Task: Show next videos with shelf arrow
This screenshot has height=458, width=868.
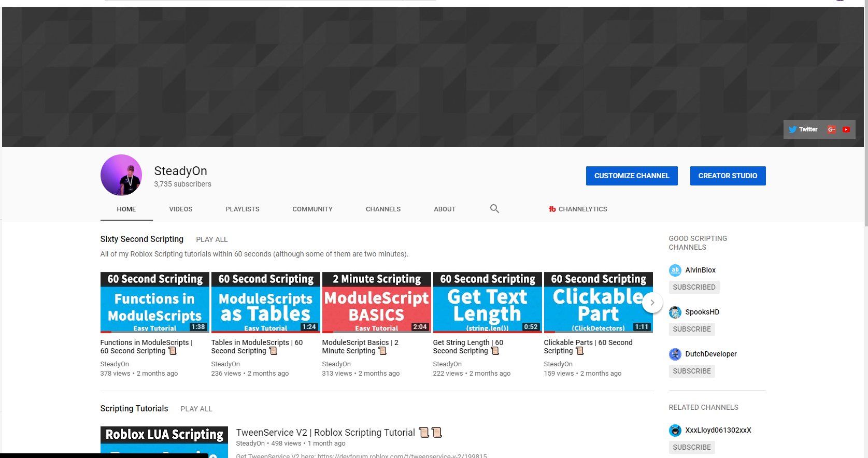Action: 652,303
